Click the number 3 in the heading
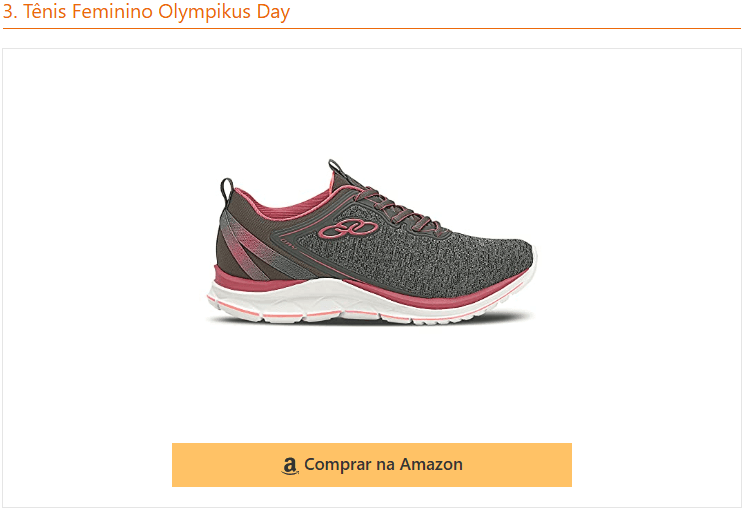This screenshot has width=744, height=512. click(x=8, y=11)
